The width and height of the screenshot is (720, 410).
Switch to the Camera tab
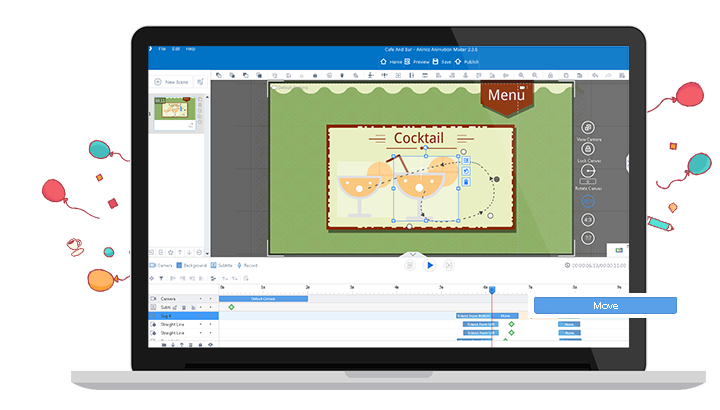pyautogui.click(x=161, y=265)
